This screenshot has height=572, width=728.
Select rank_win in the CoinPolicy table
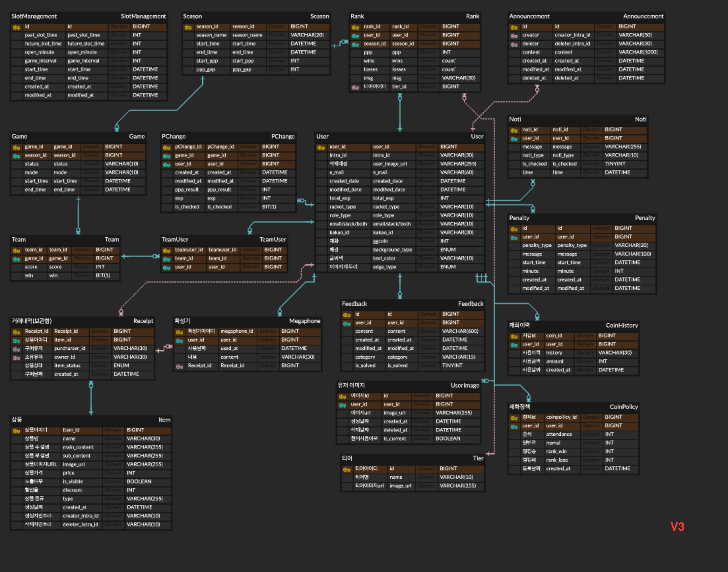coord(556,451)
